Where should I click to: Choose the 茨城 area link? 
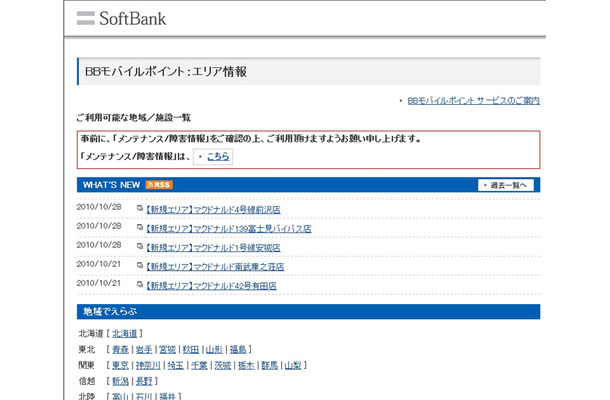coord(223,365)
